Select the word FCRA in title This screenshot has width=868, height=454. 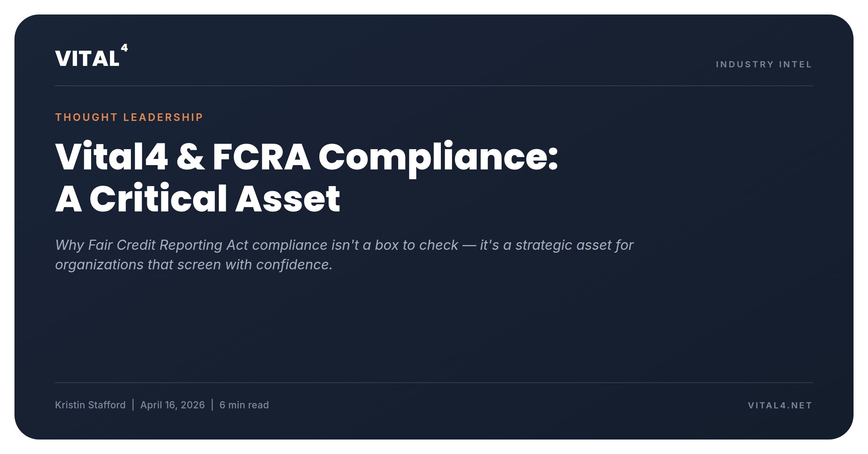pos(261,157)
